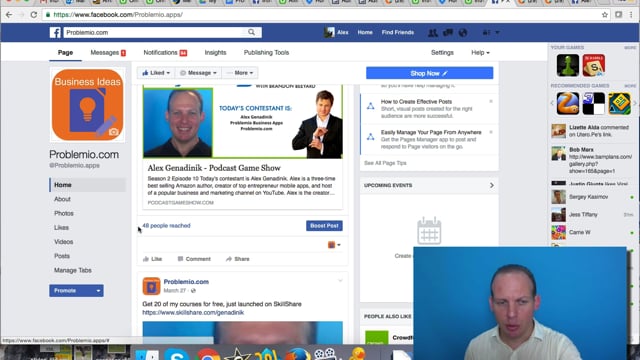
Task: Open the Podcast Game Show post thumbnail
Action: (x=243, y=121)
